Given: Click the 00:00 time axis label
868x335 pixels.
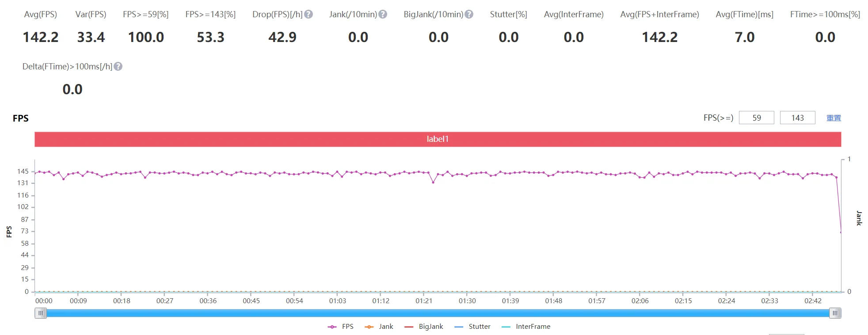Looking at the screenshot, I should (44, 301).
